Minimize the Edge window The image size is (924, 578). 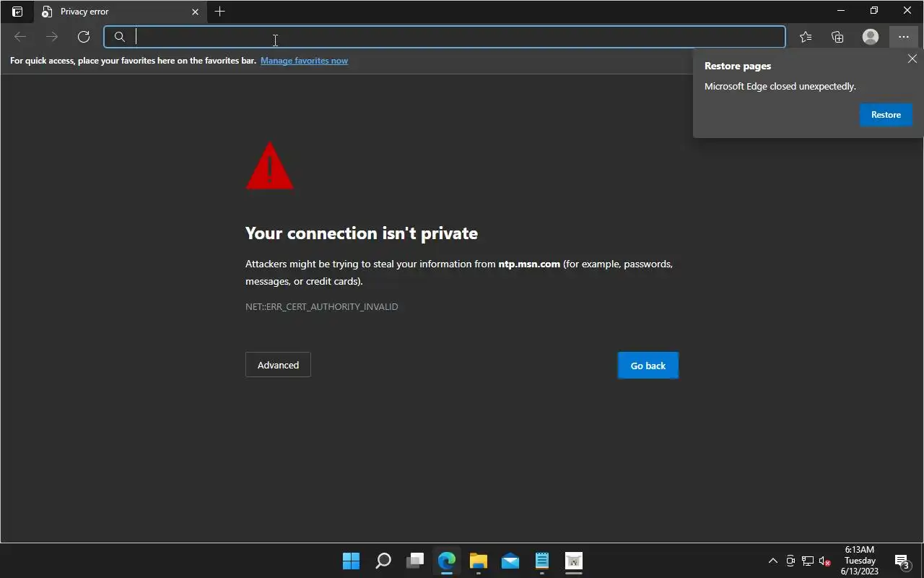point(840,11)
